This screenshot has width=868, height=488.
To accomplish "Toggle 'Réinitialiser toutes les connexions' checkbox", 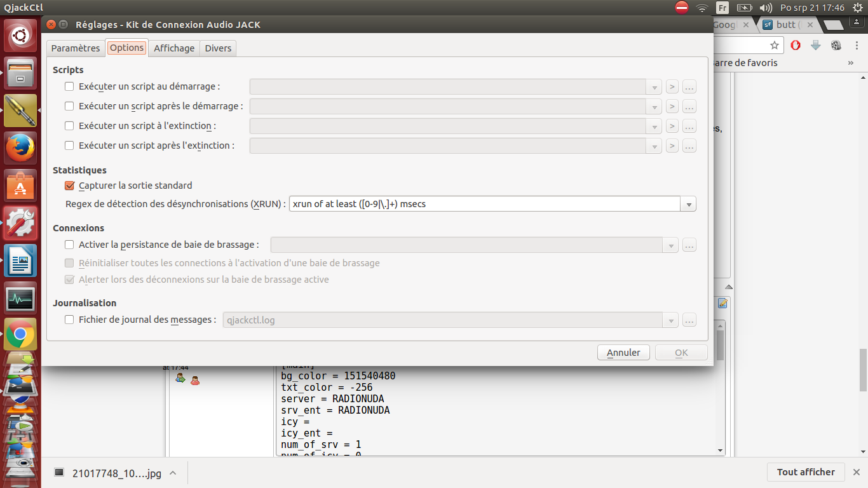I will (69, 263).
